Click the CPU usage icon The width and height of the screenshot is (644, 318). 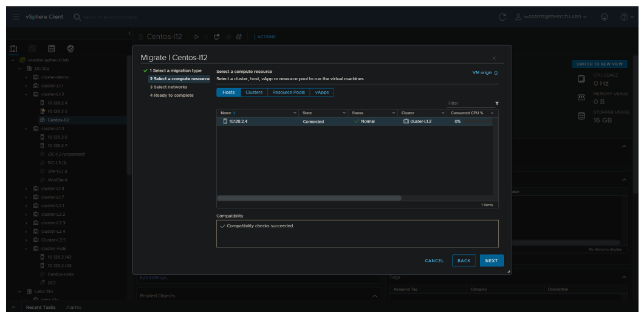pos(581,79)
